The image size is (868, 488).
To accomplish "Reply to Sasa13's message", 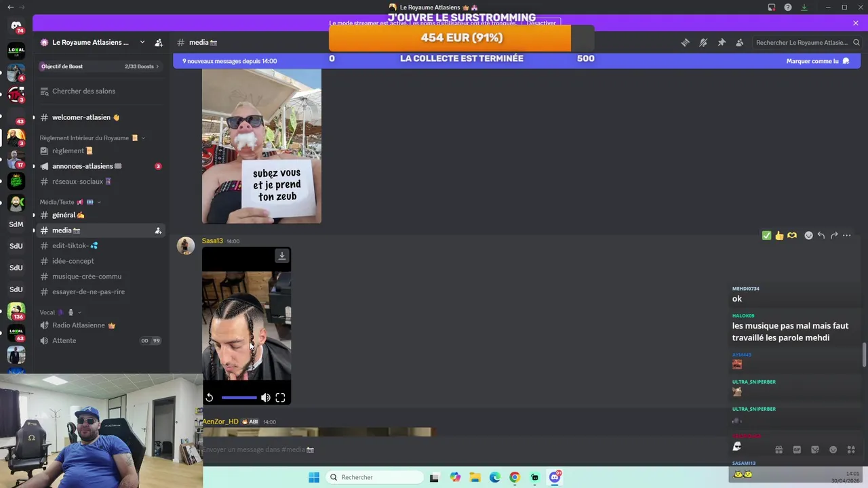I will pyautogui.click(x=821, y=235).
